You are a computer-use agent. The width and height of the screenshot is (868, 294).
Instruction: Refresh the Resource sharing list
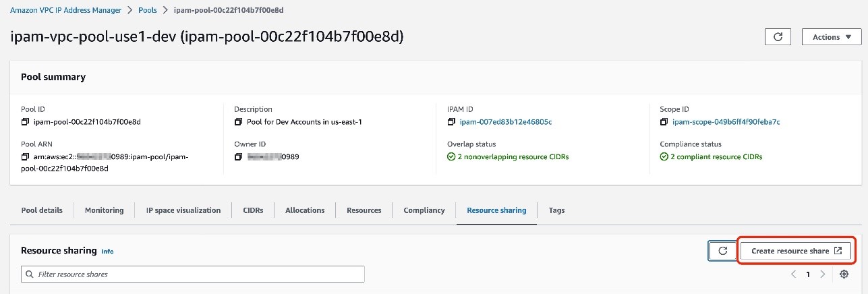[x=722, y=251]
